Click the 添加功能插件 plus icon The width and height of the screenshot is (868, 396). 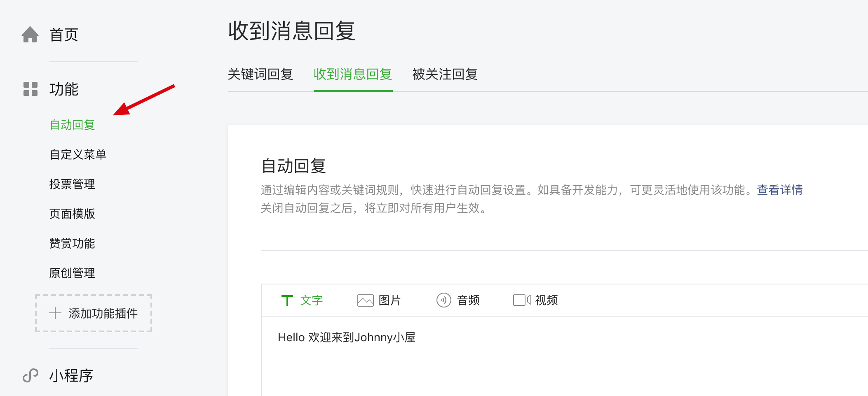pyautogui.click(x=55, y=313)
